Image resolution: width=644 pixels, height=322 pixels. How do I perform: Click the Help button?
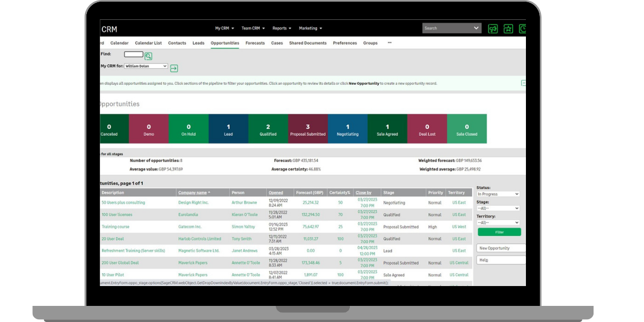[501, 260]
